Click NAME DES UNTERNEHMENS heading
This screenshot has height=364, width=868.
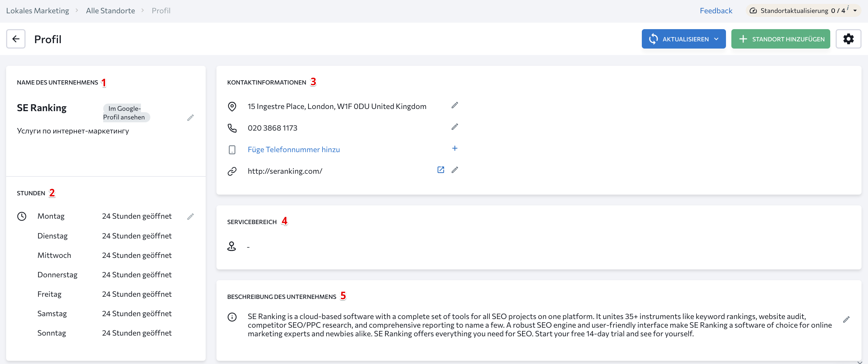click(x=58, y=82)
